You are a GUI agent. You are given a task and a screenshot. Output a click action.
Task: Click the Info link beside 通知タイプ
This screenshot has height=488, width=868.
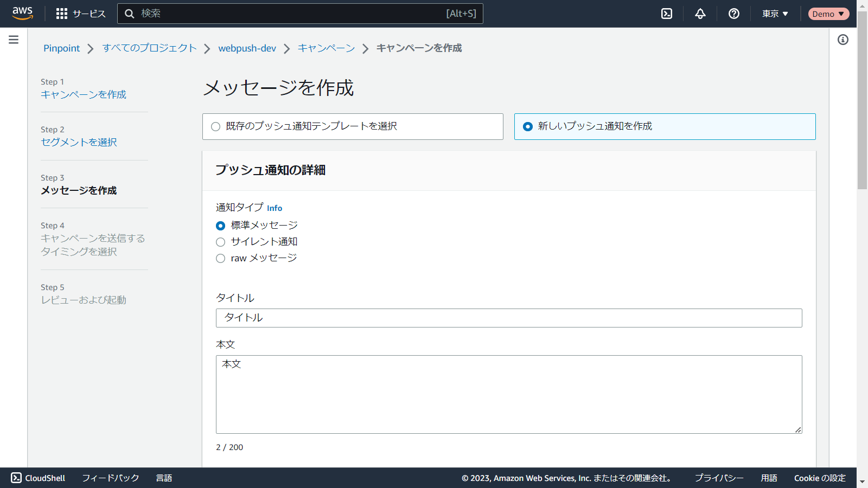pyautogui.click(x=275, y=208)
